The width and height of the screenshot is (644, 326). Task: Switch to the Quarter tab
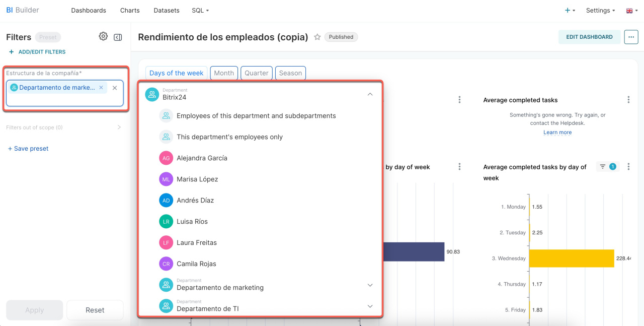(257, 73)
